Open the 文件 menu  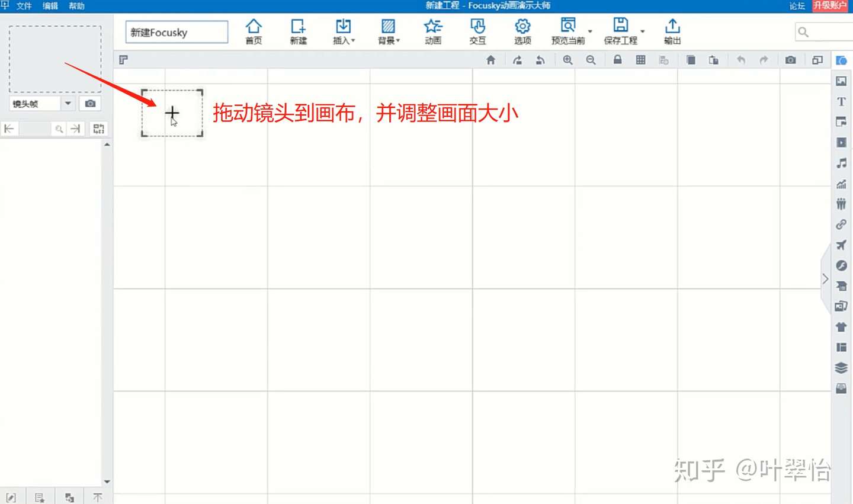point(24,6)
